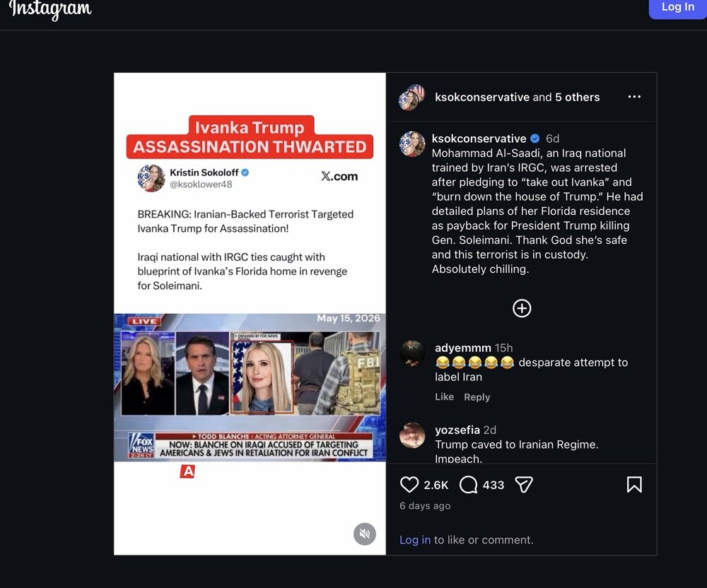Screen dimensions: 707x588
Task: Click adyemmm's profile picture
Action: click(x=412, y=353)
